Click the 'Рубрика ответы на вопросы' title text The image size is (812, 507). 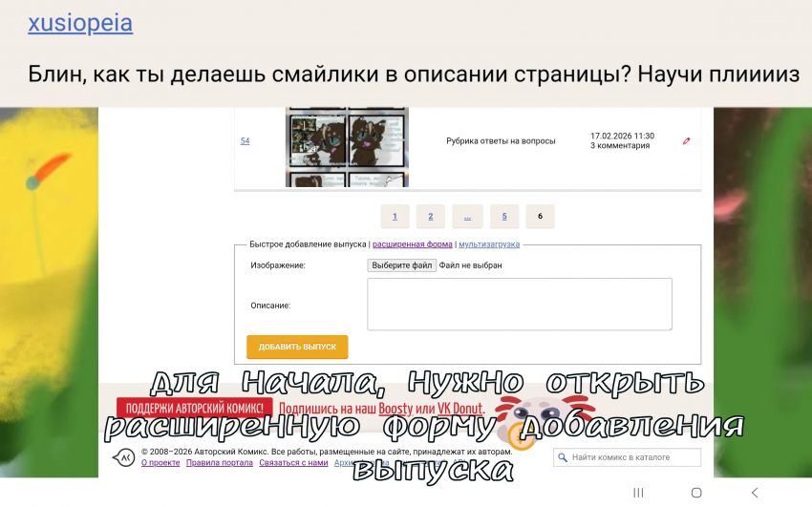click(x=501, y=140)
